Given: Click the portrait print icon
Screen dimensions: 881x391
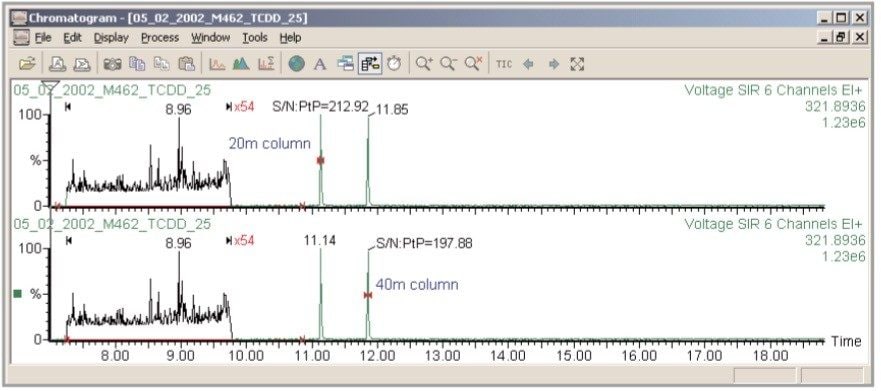Looking at the screenshot, I should (x=57, y=64).
